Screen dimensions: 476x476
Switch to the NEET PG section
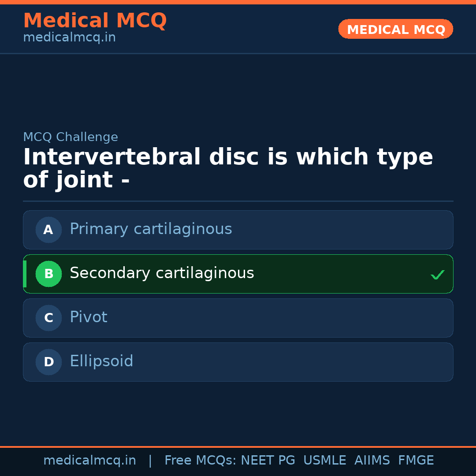coord(268,460)
